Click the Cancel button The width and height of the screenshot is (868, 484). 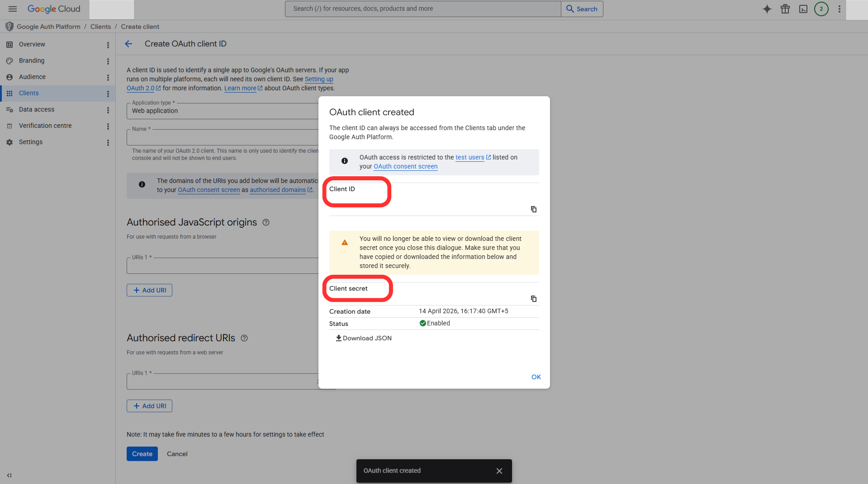[177, 454]
